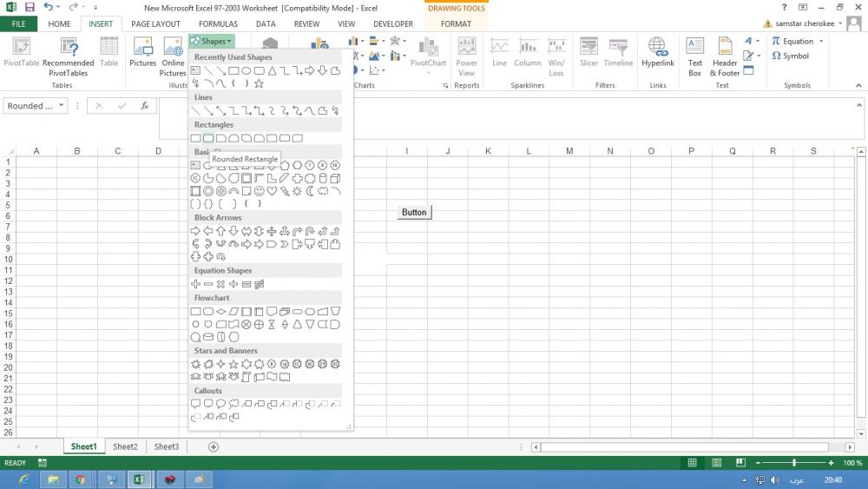868x489 pixels.
Task: Open the Shapes dropdown button
Action: click(210, 41)
